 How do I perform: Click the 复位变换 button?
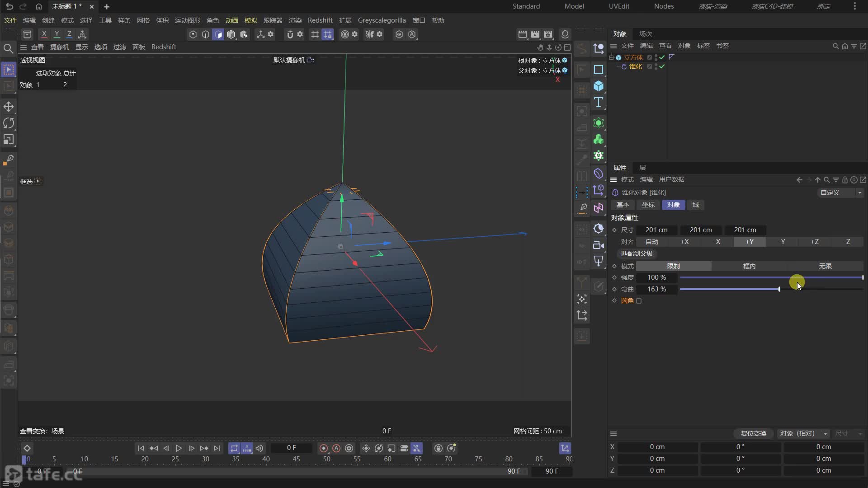753,433
